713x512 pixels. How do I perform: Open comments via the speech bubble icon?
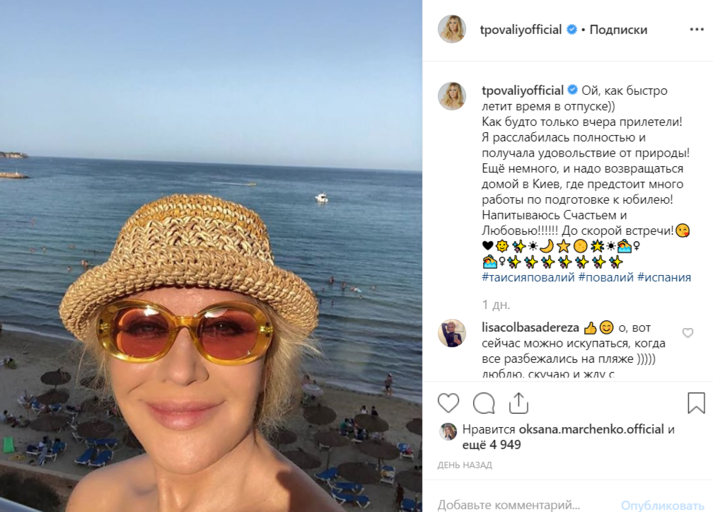(484, 403)
